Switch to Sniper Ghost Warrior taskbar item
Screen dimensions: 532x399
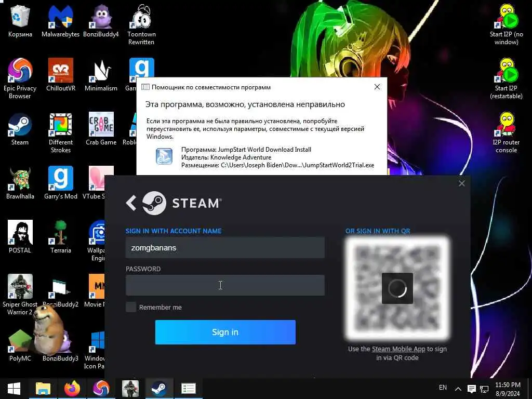click(x=130, y=389)
